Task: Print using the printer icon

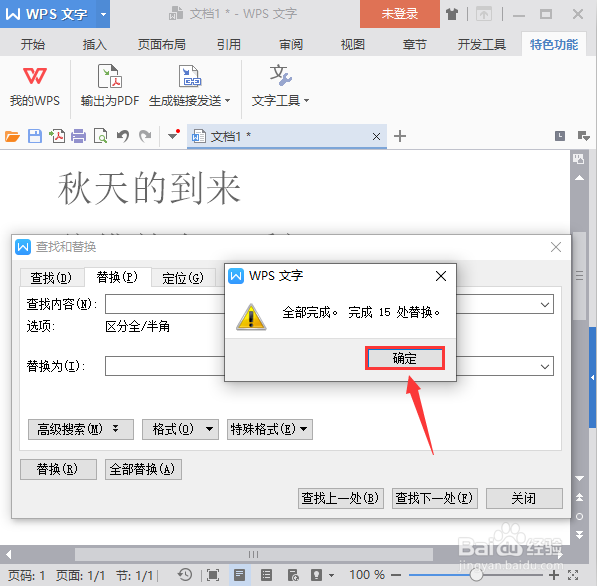Action: click(x=78, y=136)
